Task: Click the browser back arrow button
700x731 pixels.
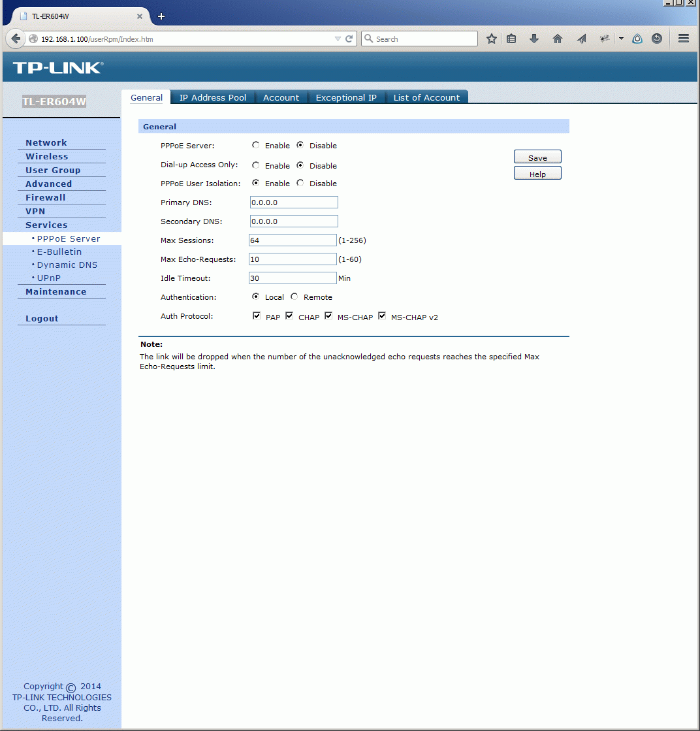Action: point(16,39)
